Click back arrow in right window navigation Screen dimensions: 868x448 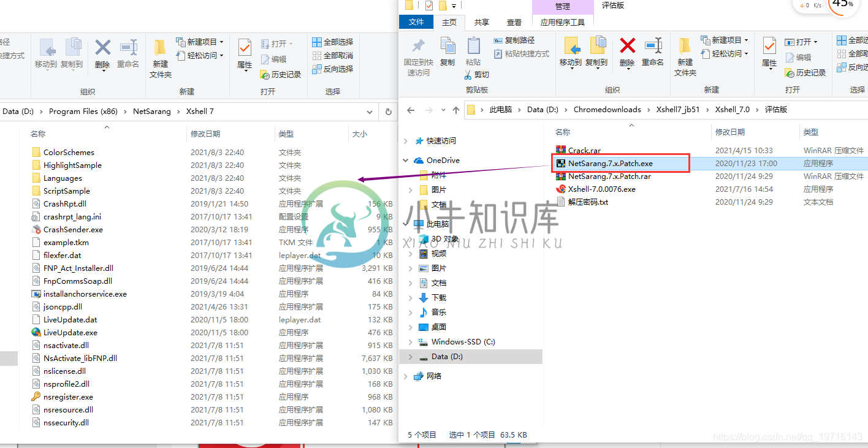(x=411, y=110)
